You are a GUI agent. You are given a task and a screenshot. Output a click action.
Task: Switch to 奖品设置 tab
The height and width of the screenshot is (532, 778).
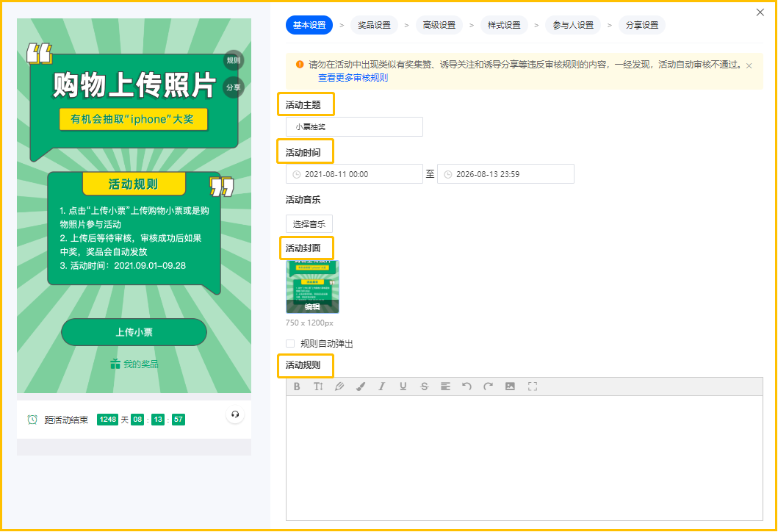pos(374,25)
